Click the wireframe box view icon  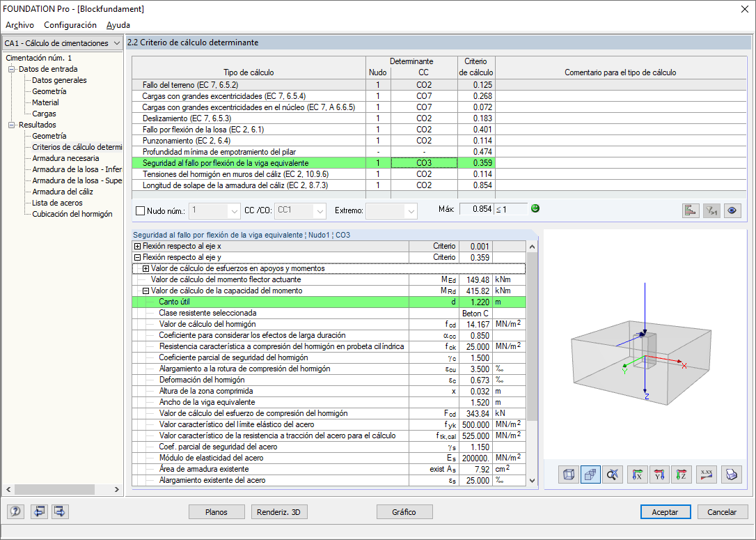coord(569,475)
